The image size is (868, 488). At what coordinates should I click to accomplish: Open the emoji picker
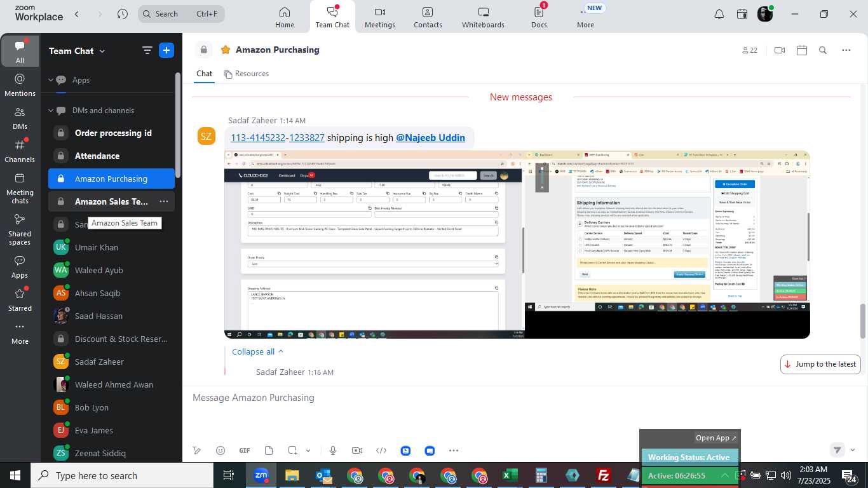pyautogui.click(x=220, y=451)
